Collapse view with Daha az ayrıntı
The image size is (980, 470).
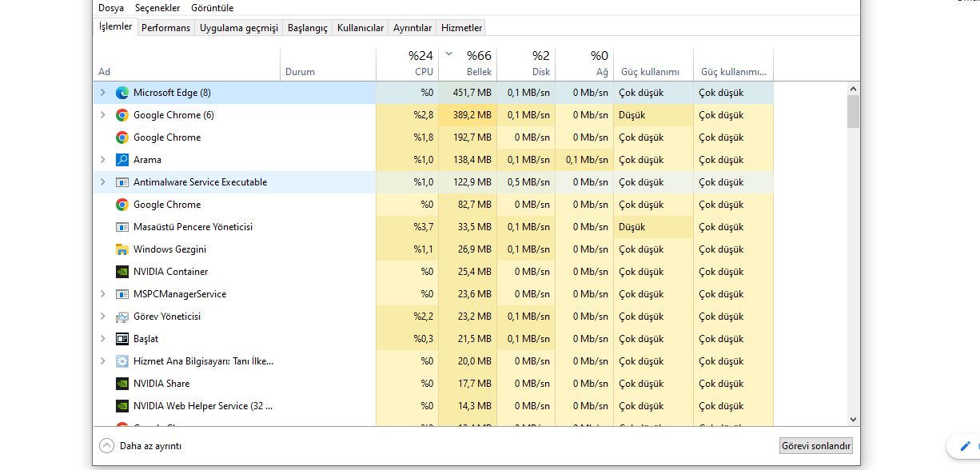click(x=141, y=446)
